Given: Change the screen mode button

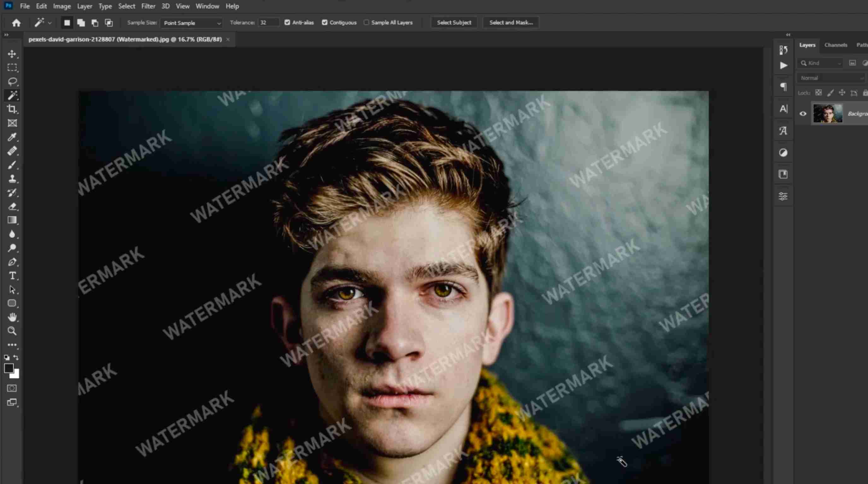Looking at the screenshot, I should point(12,402).
